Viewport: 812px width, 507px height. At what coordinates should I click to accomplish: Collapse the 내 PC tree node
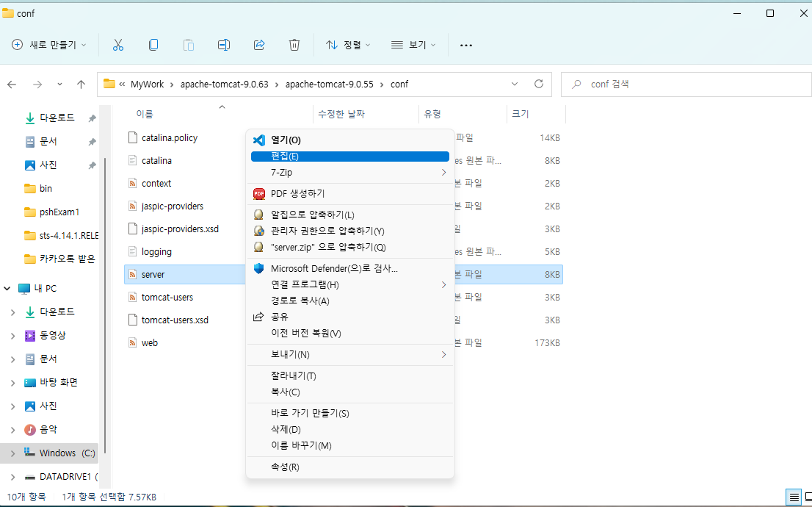tap(7, 289)
